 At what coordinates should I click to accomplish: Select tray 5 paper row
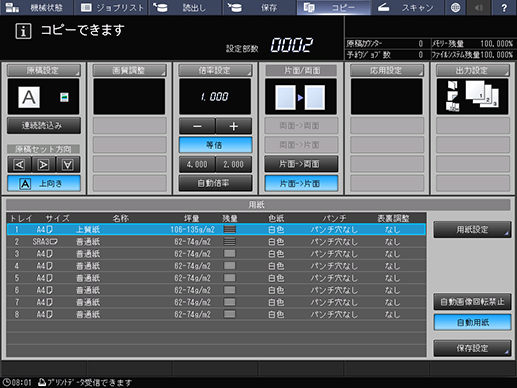216,278
